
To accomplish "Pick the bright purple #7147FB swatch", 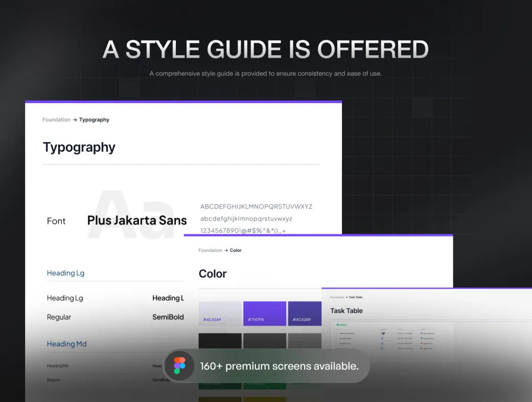I will (x=264, y=313).
